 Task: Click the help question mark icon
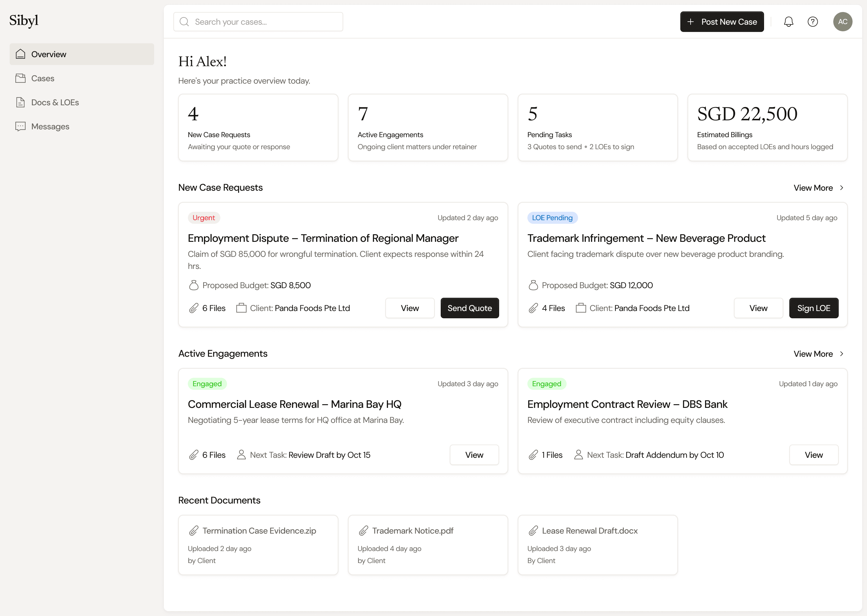tap(813, 22)
